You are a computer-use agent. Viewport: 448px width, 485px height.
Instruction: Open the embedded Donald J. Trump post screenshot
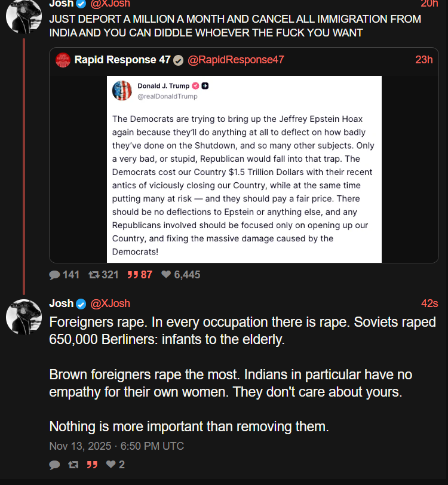pos(244,169)
